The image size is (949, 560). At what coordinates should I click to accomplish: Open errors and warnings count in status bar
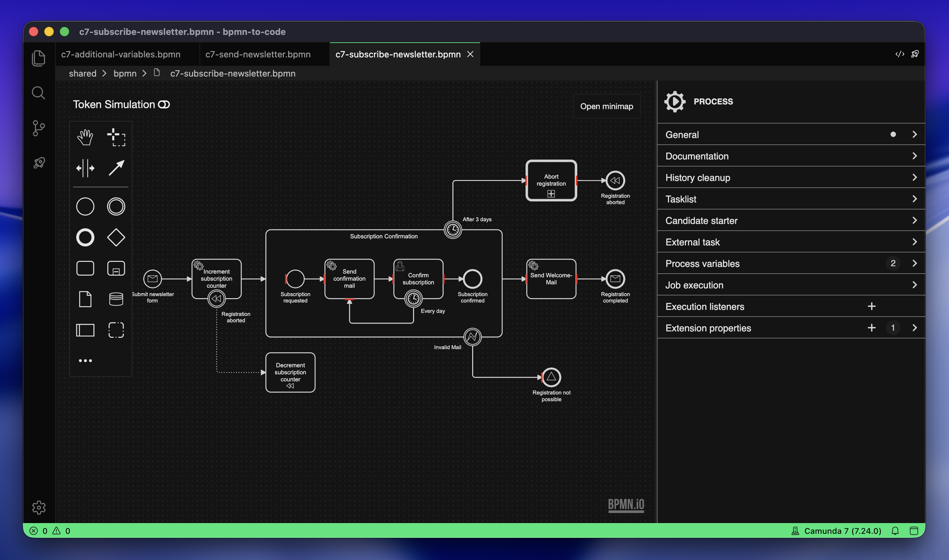[50, 531]
